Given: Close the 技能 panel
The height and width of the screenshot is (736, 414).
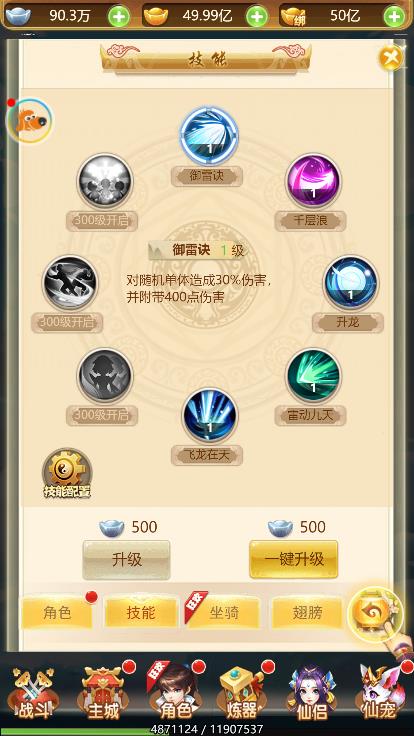Looking at the screenshot, I should click(x=391, y=58).
